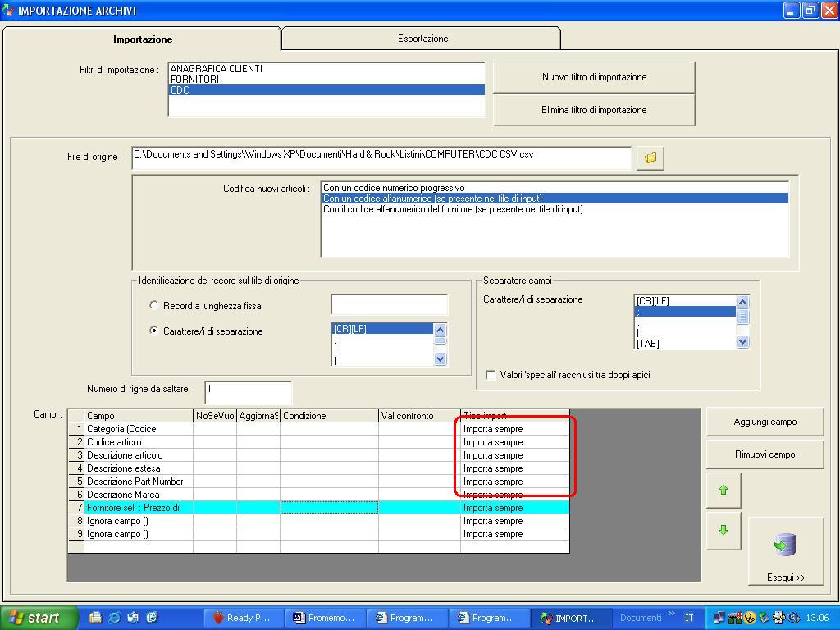Image resolution: width=840 pixels, height=630 pixels.
Task: Run the import with Esegui database icon
Action: click(x=785, y=550)
